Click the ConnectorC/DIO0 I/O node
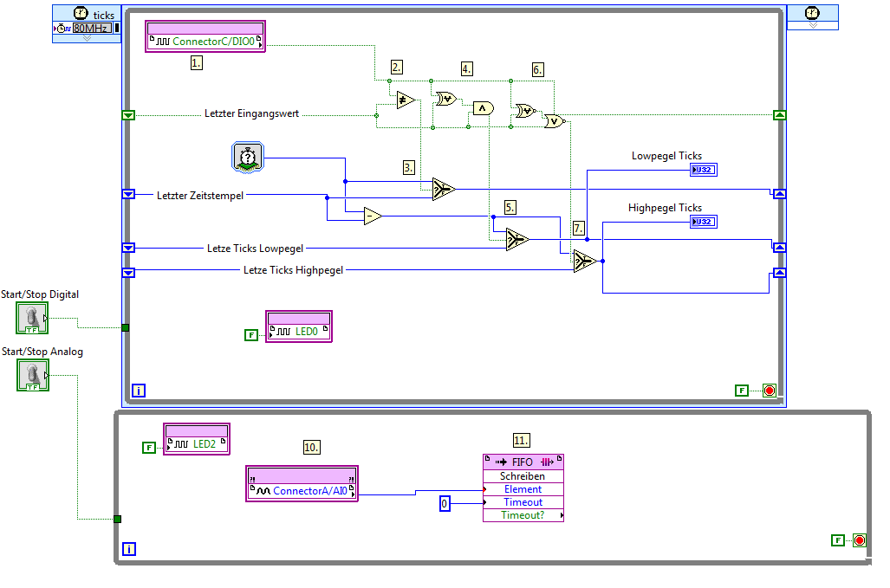This screenshot has width=890, height=588. coord(205,36)
